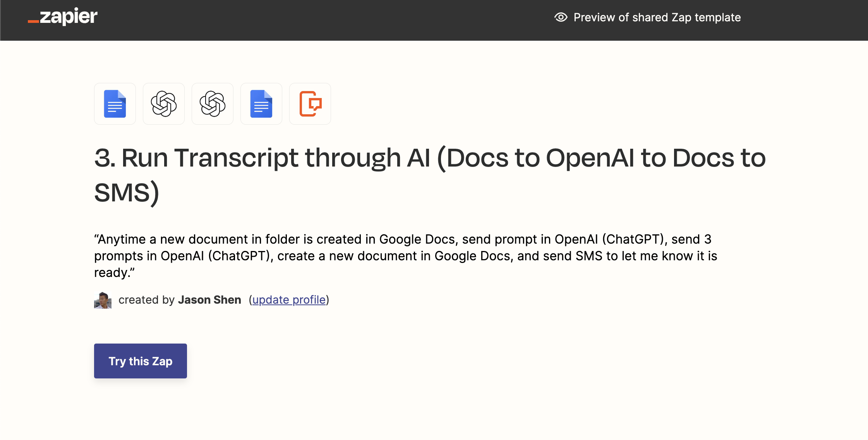Screen dimensions: 868x440
Task: Click 'Anytime' at the start of the description
Action: click(x=122, y=239)
